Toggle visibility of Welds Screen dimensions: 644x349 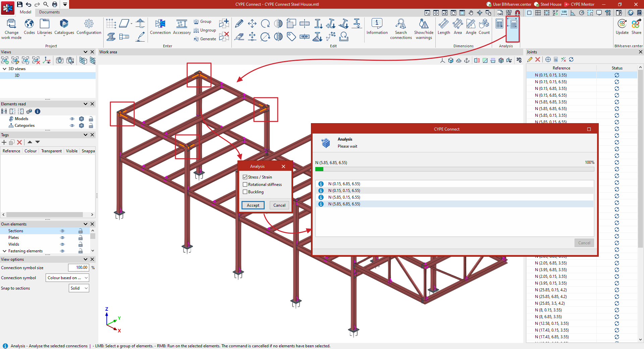(x=62, y=244)
